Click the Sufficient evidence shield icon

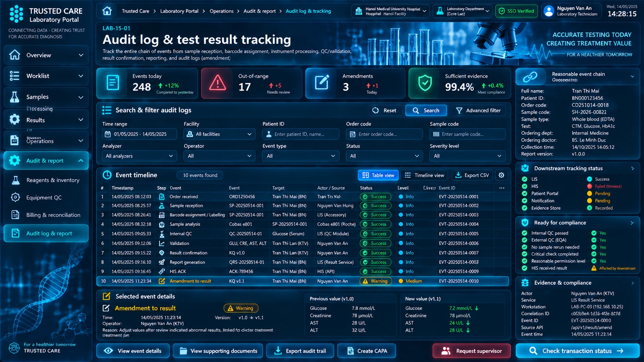point(425,83)
